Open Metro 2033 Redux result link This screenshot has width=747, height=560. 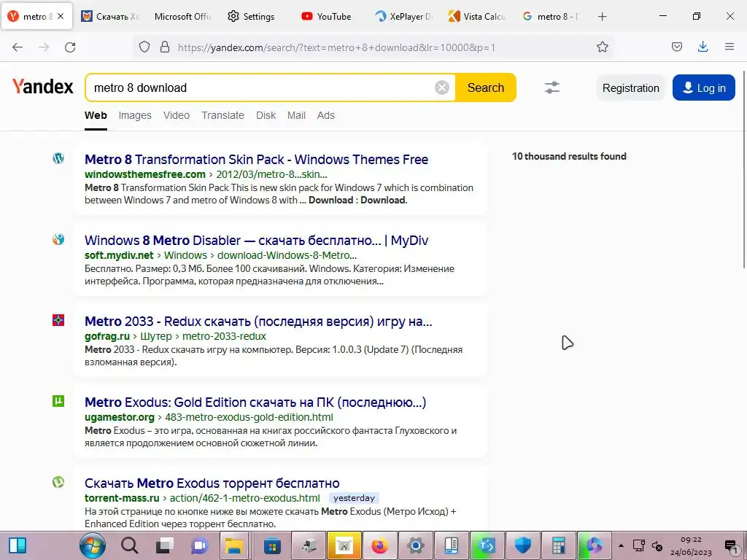tap(258, 322)
